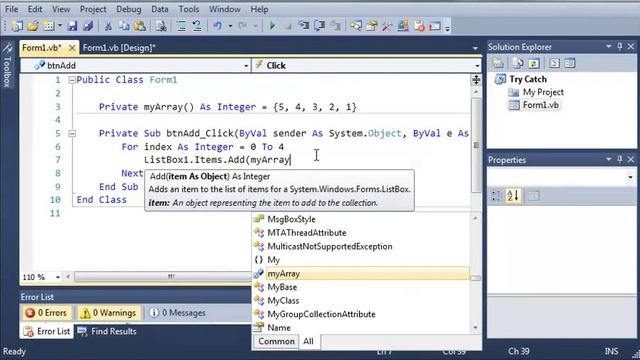
Task: Save Form1.vb with the single disk icon
Action: [x=72, y=26]
